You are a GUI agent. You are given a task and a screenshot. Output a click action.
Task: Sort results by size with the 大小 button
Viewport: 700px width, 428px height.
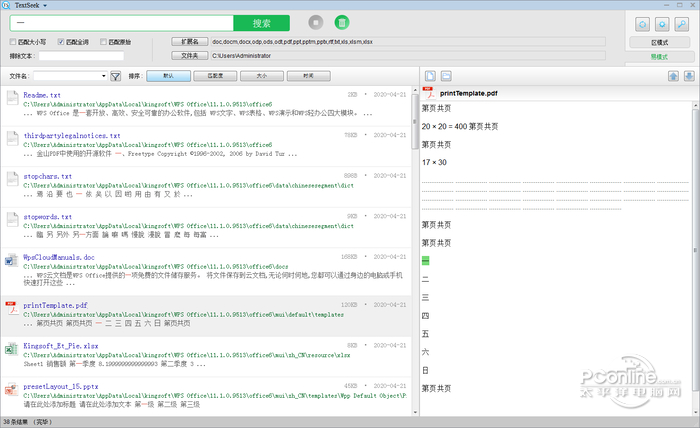coord(262,76)
